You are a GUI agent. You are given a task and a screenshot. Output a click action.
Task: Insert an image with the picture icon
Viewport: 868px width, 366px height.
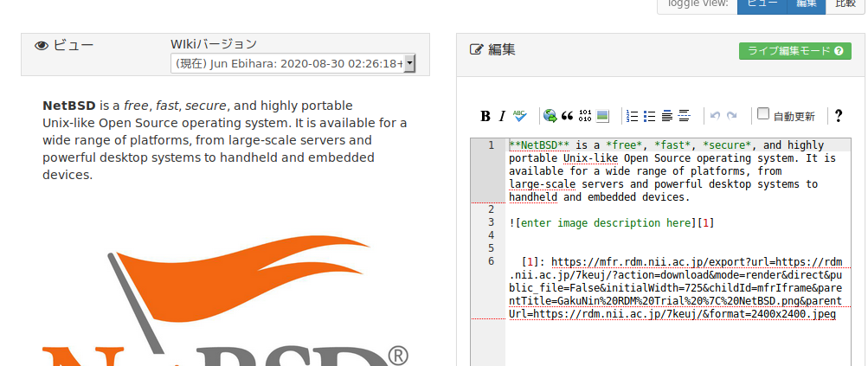pyautogui.click(x=602, y=116)
